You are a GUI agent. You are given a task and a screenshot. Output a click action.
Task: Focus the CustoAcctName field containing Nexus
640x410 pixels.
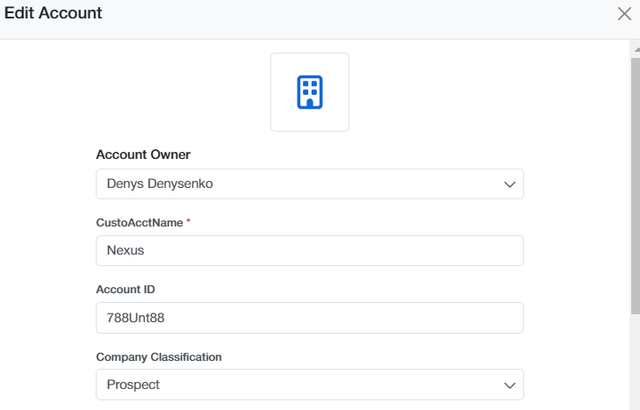[x=310, y=250]
